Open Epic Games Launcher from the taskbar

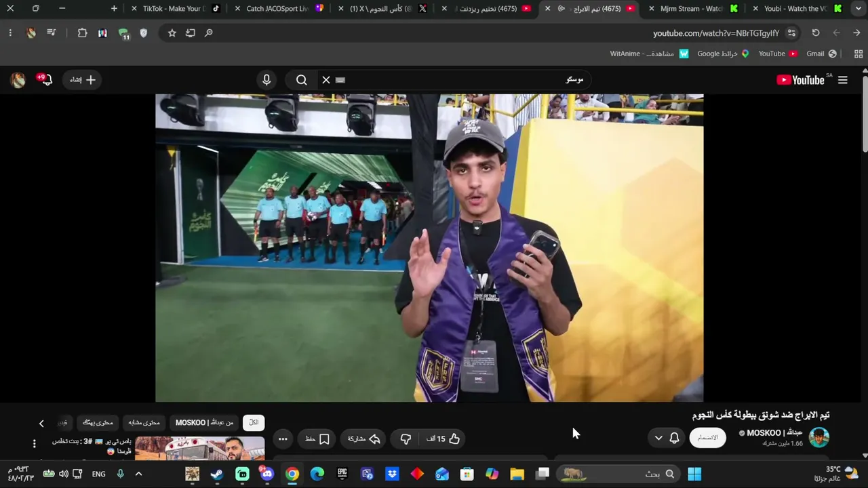342,474
